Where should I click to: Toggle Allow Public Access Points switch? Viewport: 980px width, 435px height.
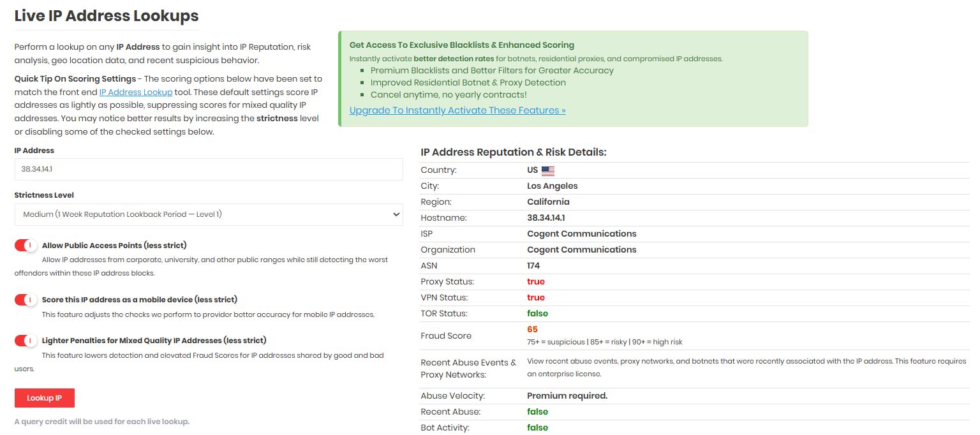(26, 246)
